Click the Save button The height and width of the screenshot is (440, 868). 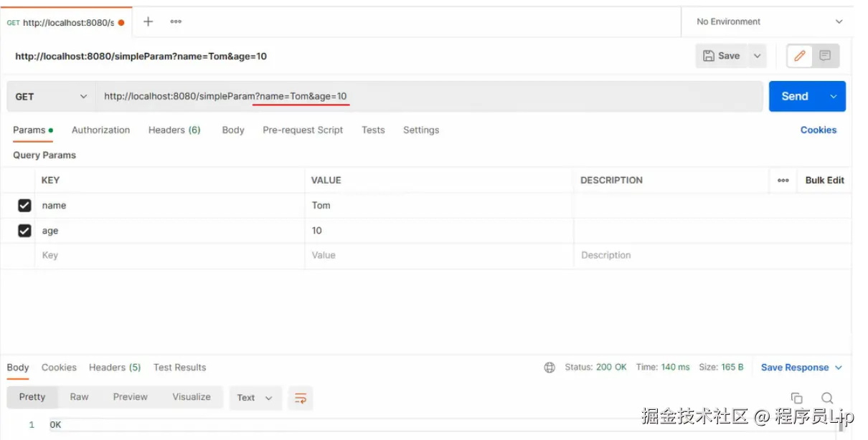[x=722, y=56]
